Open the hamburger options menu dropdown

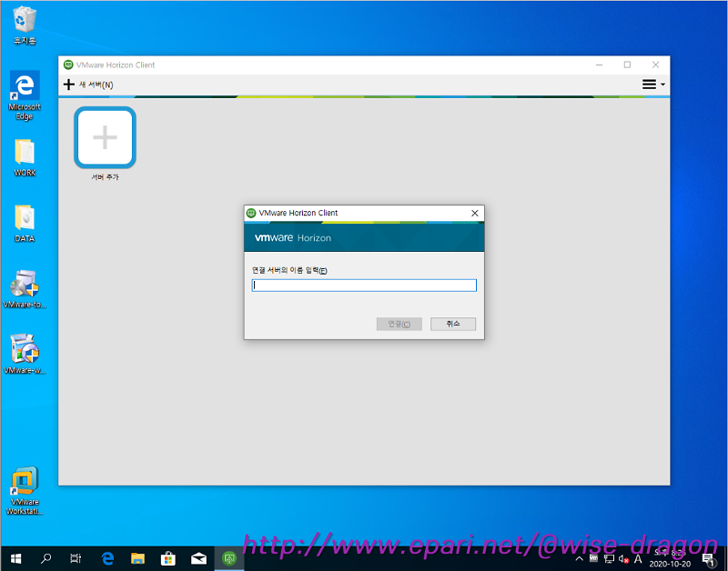(x=653, y=85)
